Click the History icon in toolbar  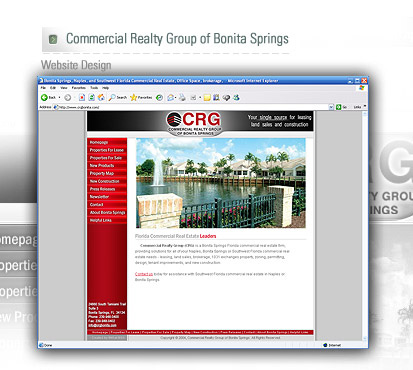[159, 97]
